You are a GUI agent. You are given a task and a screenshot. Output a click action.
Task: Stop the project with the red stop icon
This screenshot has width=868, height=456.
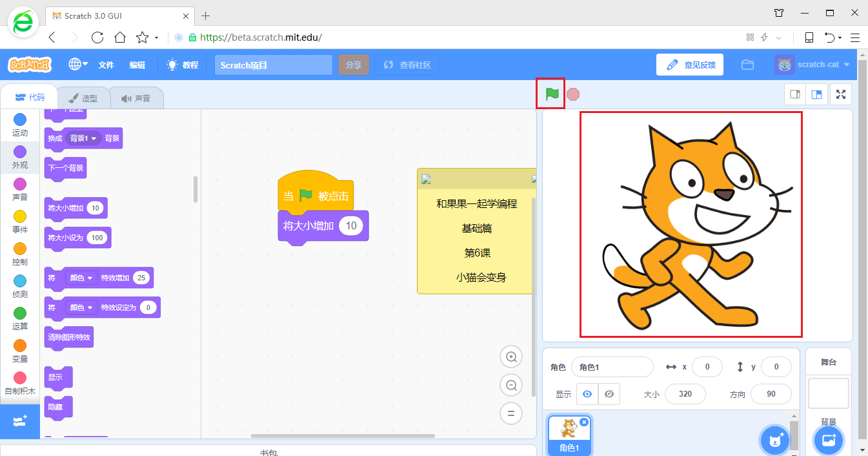[x=573, y=94]
